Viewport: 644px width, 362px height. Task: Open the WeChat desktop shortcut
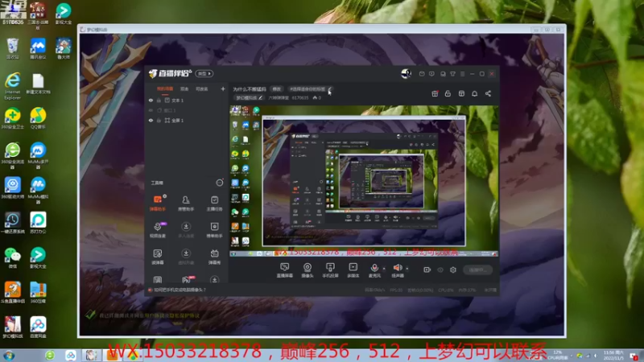coord(12,258)
